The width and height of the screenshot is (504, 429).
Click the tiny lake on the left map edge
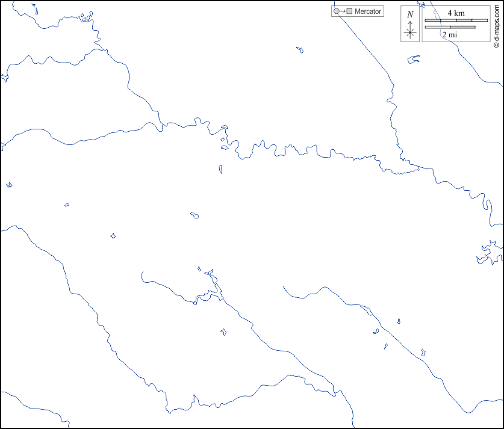click(x=9, y=185)
